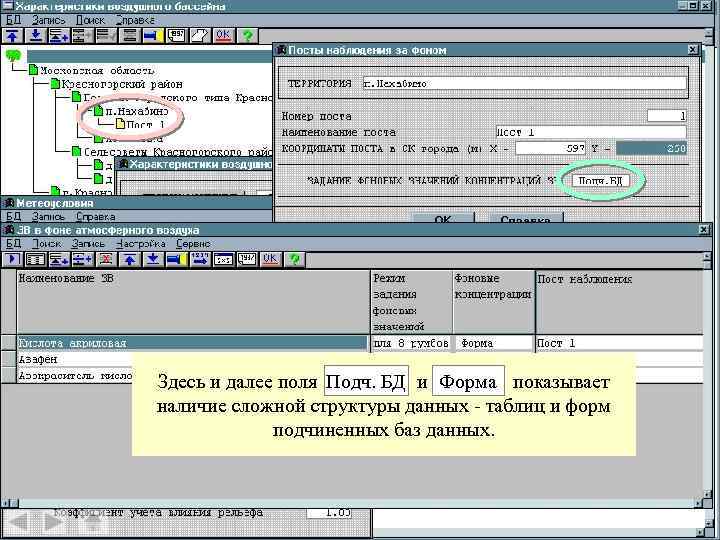Click the add record icon in ЗВ toolbar

(59, 259)
